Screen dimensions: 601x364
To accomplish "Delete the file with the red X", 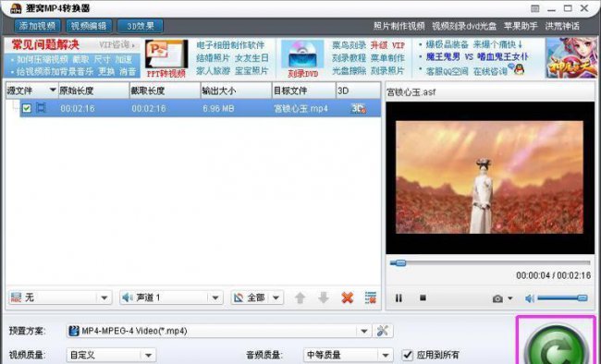I will coord(348,297).
